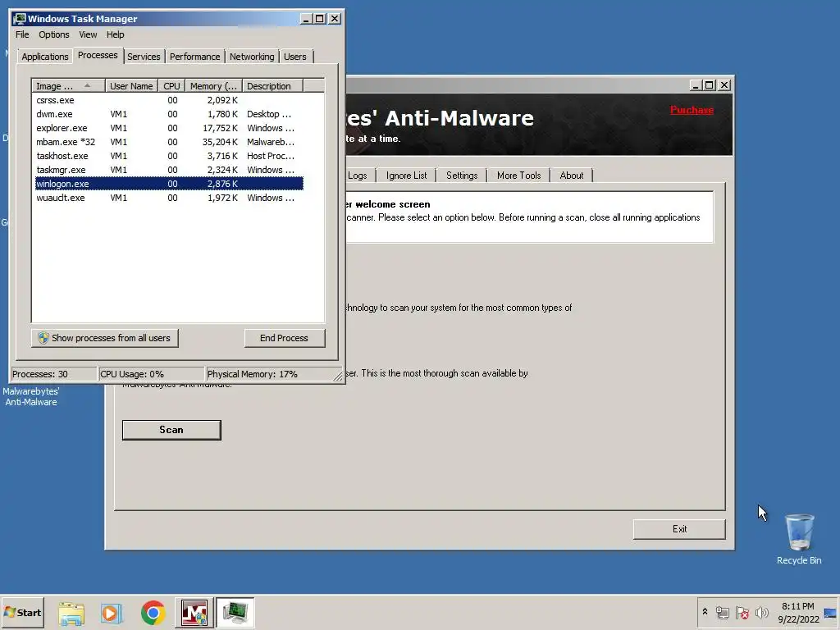The width and height of the screenshot is (840, 630).
Task: Select the Malwarebytes' Anti-Malware desktop shortcut label
Action: [31, 397]
